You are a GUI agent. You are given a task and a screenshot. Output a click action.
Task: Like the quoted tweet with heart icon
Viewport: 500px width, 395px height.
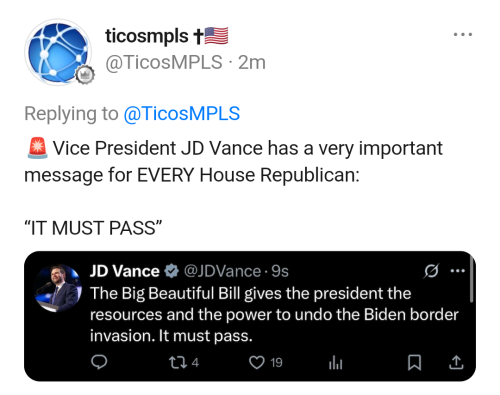coord(266,362)
